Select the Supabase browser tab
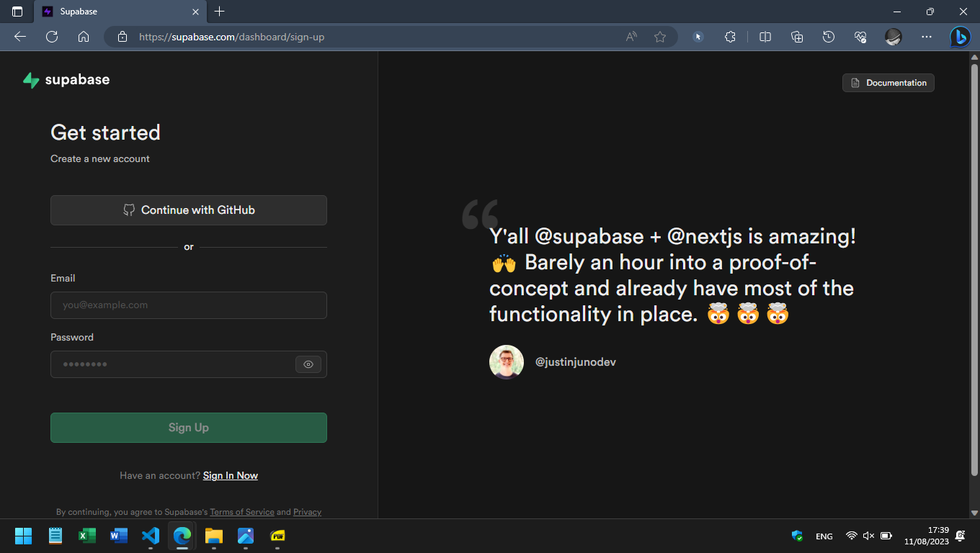 pyautogui.click(x=120, y=12)
